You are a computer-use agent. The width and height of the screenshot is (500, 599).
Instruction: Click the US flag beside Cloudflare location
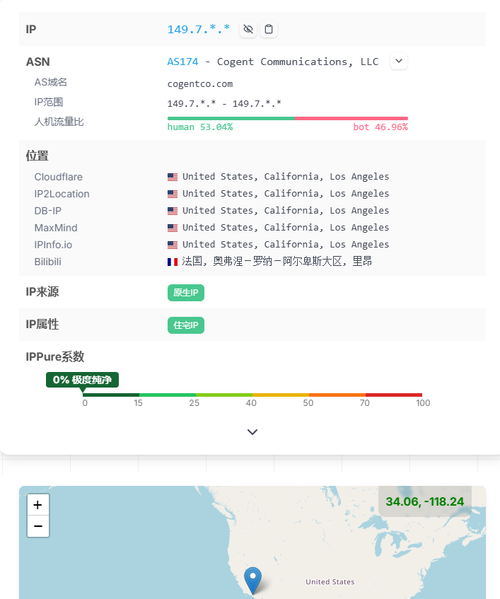pyautogui.click(x=172, y=177)
